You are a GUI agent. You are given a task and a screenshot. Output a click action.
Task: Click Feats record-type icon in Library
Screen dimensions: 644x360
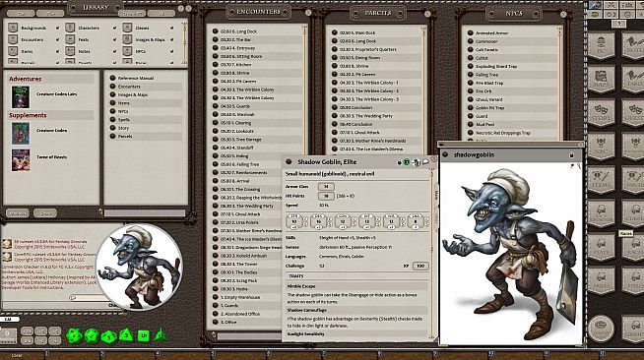tap(70, 39)
